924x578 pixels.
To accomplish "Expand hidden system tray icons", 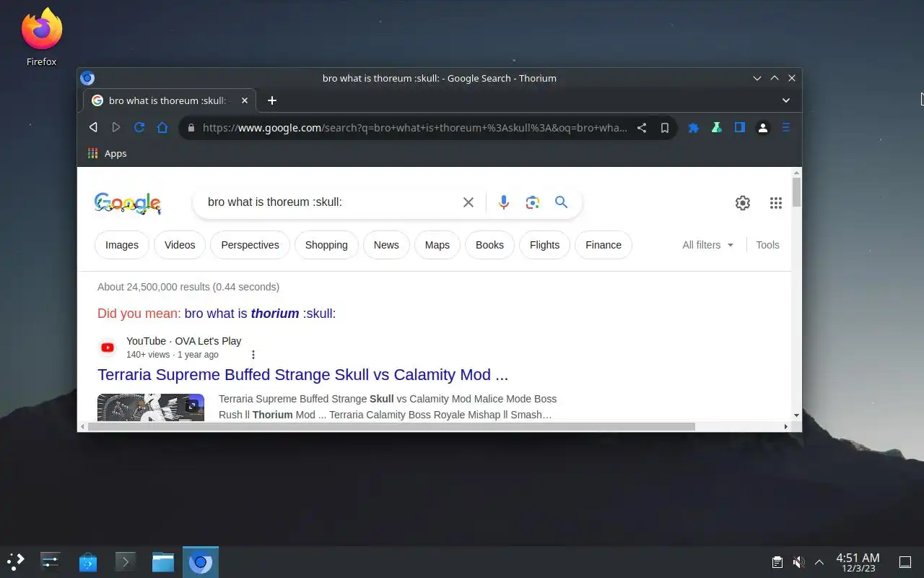I will click(x=819, y=562).
